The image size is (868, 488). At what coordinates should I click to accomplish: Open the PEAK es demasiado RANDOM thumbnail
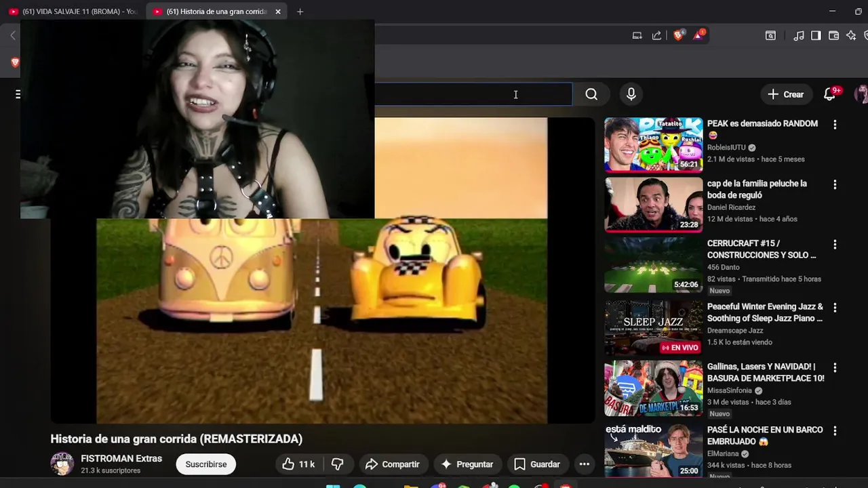(654, 144)
